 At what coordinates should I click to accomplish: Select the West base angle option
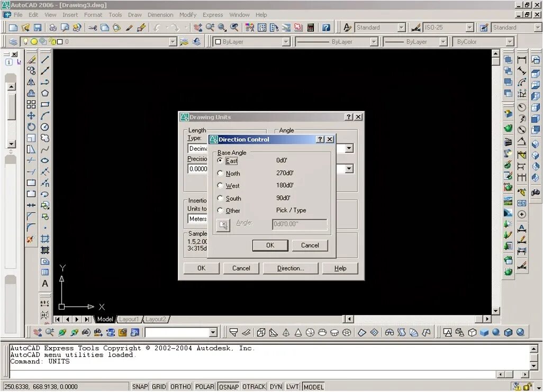(x=220, y=185)
